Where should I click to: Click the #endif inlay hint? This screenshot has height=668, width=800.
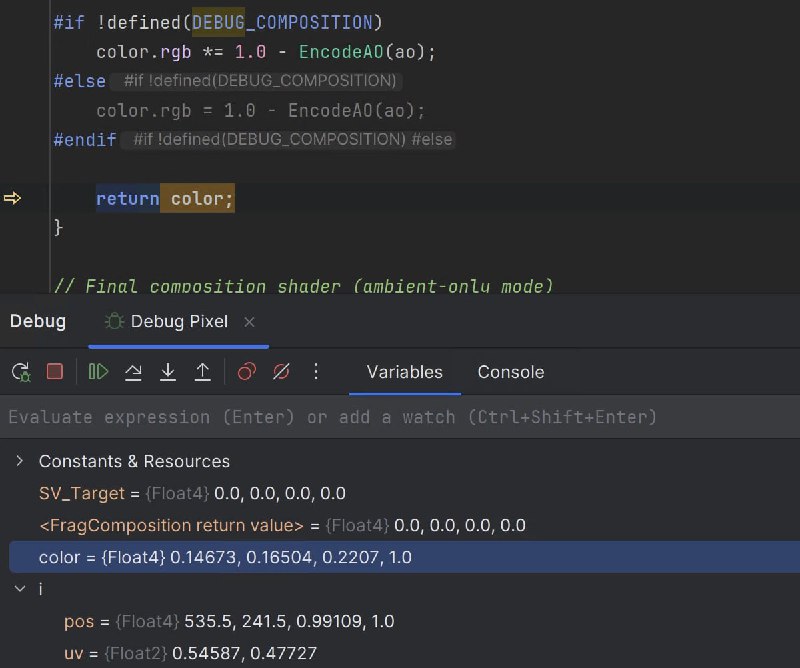coord(288,139)
